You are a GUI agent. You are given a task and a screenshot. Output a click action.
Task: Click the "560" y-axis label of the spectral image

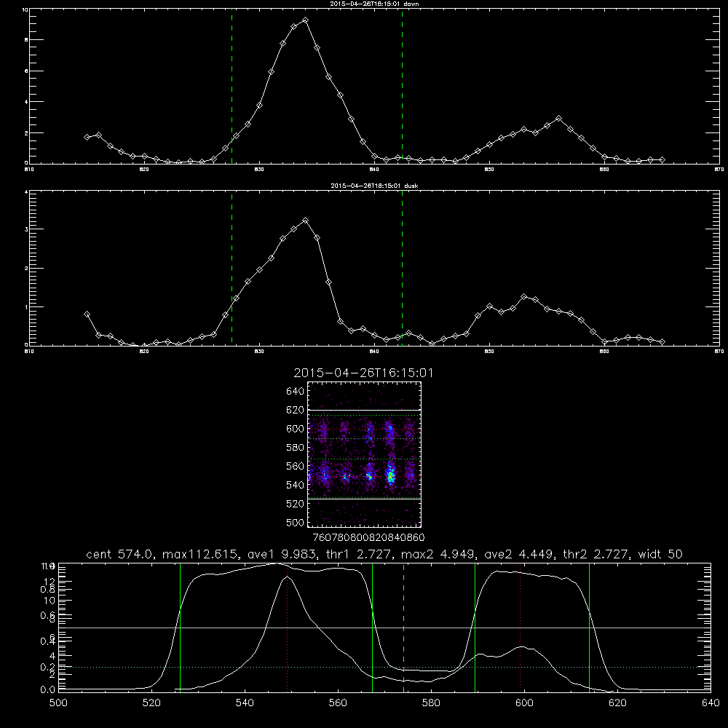pos(296,466)
